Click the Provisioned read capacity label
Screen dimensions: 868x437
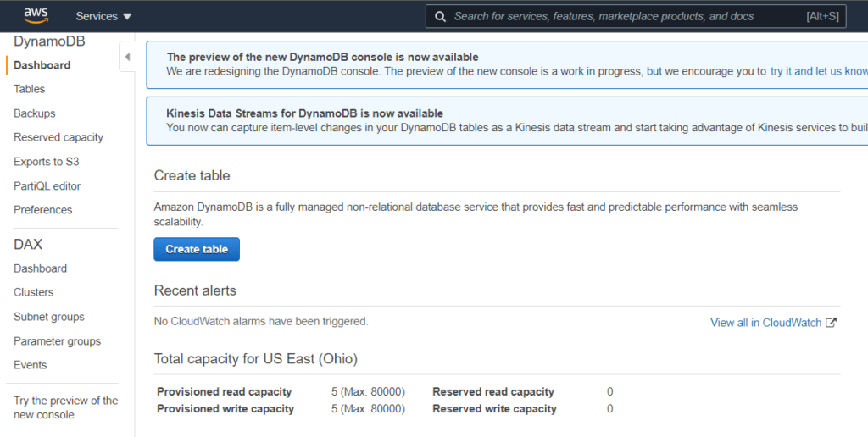coord(224,391)
